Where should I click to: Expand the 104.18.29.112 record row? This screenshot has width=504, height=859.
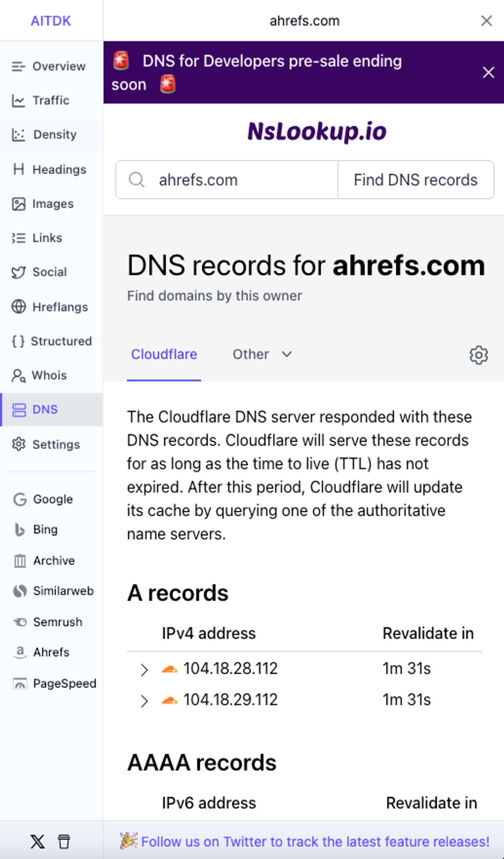click(x=144, y=701)
